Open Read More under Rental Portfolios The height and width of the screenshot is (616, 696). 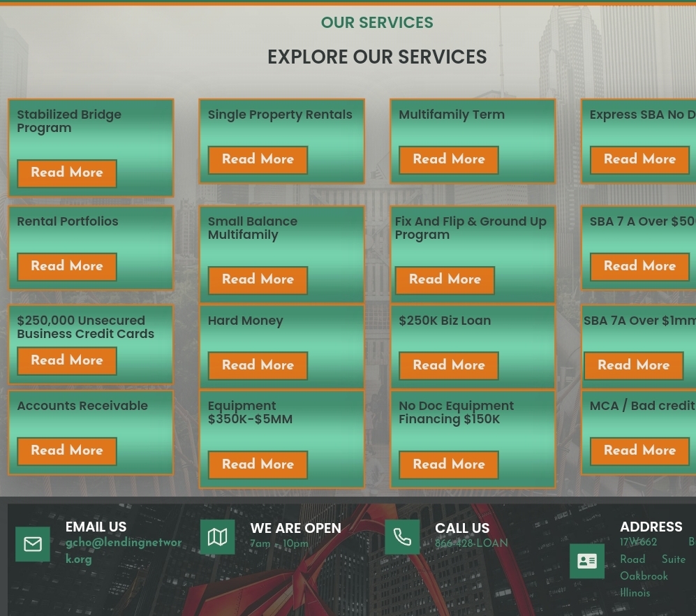[66, 267]
